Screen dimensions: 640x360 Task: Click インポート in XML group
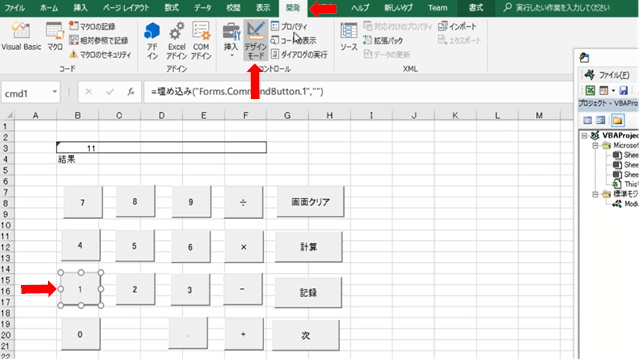point(457,27)
